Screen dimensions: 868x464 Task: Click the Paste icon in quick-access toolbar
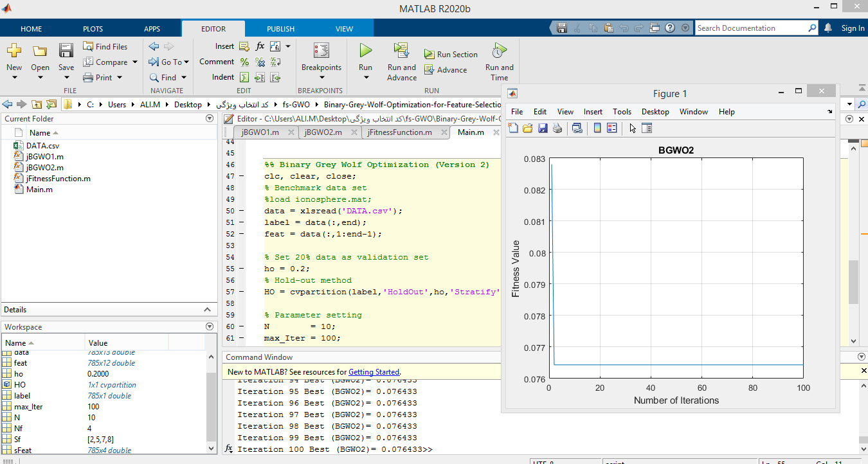pyautogui.click(x=608, y=28)
